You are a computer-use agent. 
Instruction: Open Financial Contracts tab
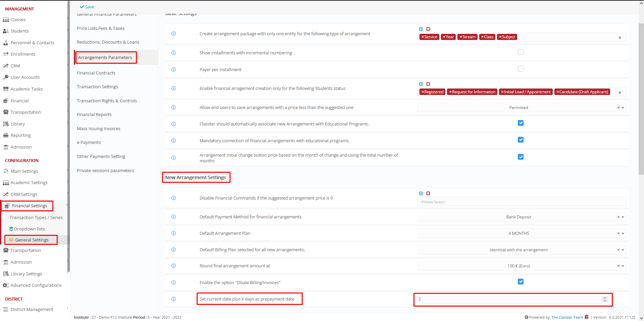click(96, 73)
